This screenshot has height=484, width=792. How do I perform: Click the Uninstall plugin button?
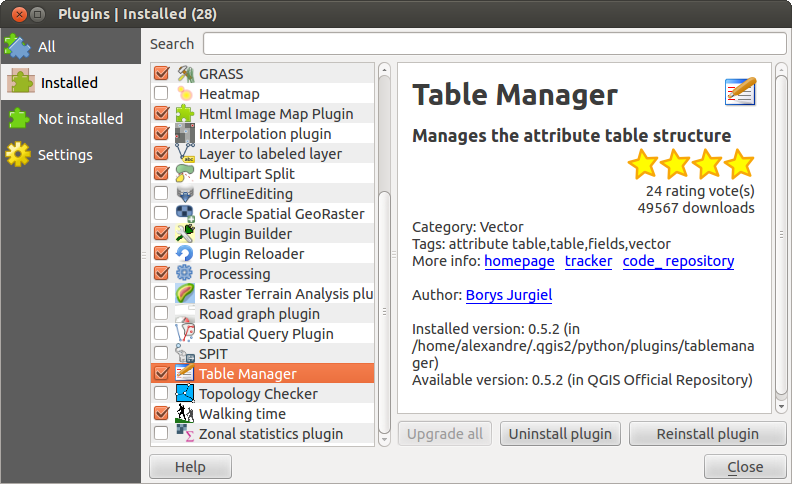560,434
